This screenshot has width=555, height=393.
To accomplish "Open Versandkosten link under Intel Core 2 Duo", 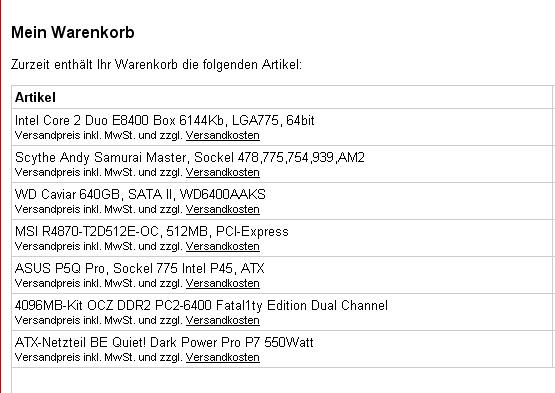I will click(223, 136).
